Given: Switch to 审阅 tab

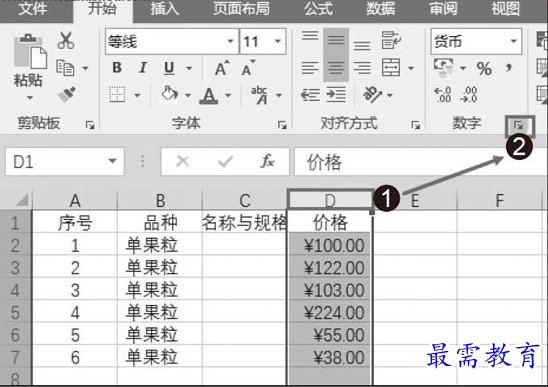Looking at the screenshot, I should pos(443,9).
